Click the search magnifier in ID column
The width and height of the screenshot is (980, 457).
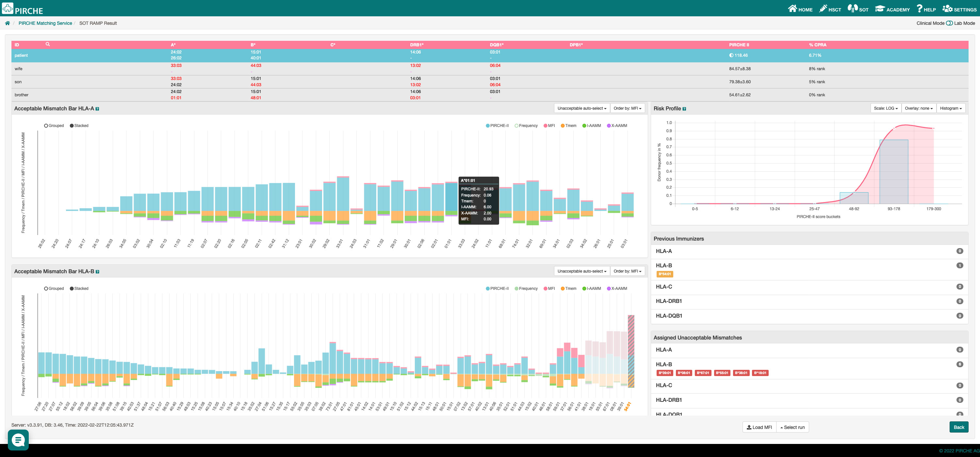pyautogui.click(x=48, y=44)
